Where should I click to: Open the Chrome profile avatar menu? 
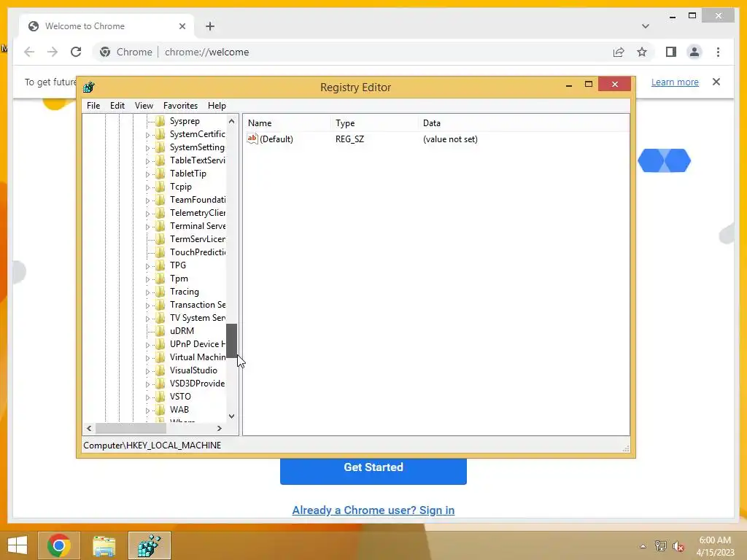pos(694,52)
